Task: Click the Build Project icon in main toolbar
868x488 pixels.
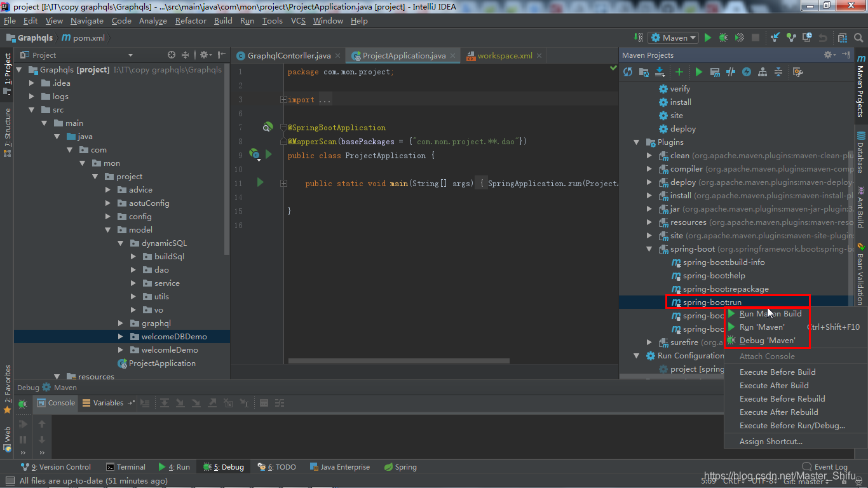Action: [638, 38]
